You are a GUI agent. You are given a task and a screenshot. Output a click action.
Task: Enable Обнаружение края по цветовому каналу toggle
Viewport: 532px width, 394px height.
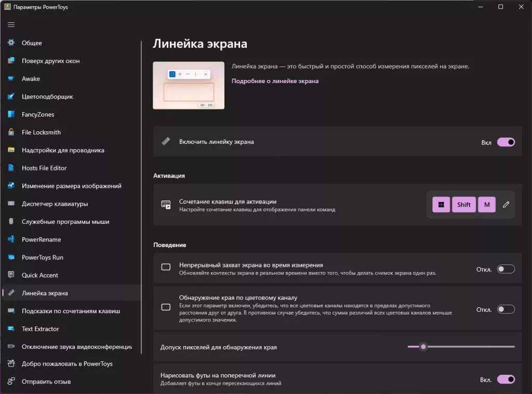pos(506,309)
